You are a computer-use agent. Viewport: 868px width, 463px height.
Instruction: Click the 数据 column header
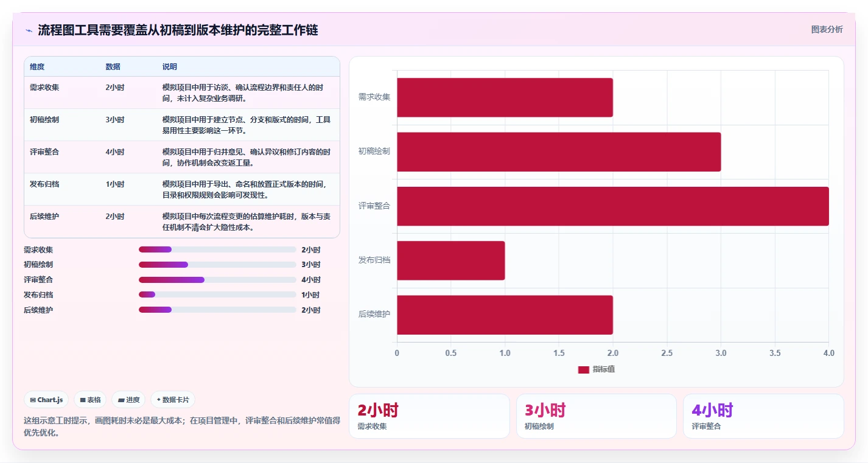tap(113, 67)
